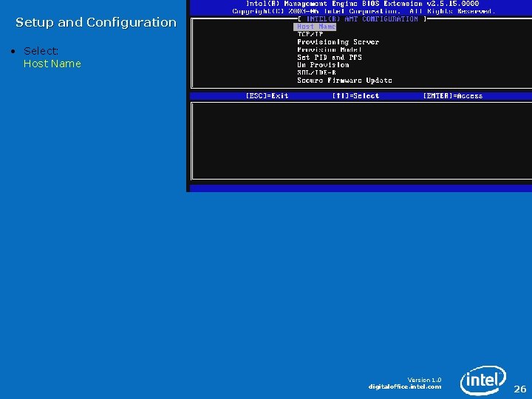Open the digitaloffice.intel.com link
The image size is (532, 399).
click(405, 386)
